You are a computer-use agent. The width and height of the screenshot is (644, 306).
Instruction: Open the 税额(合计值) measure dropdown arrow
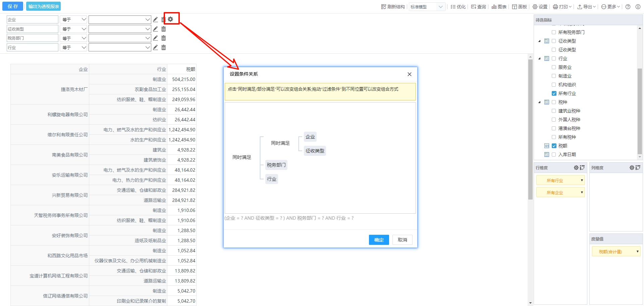click(637, 252)
